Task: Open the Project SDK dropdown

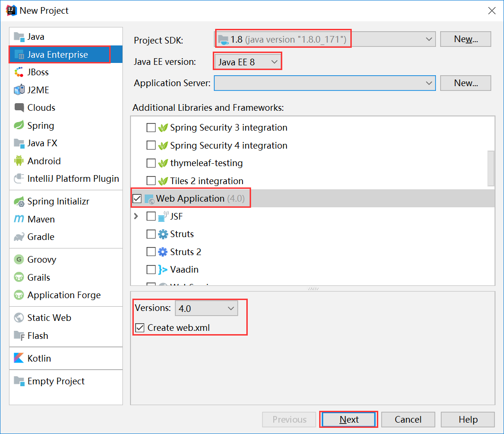Action: pos(325,39)
